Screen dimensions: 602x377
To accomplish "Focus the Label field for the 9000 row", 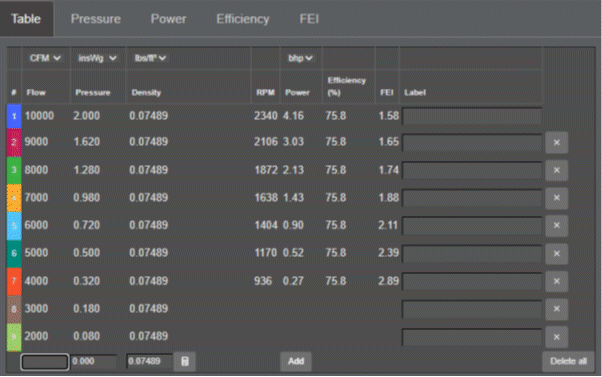I will click(x=472, y=143).
